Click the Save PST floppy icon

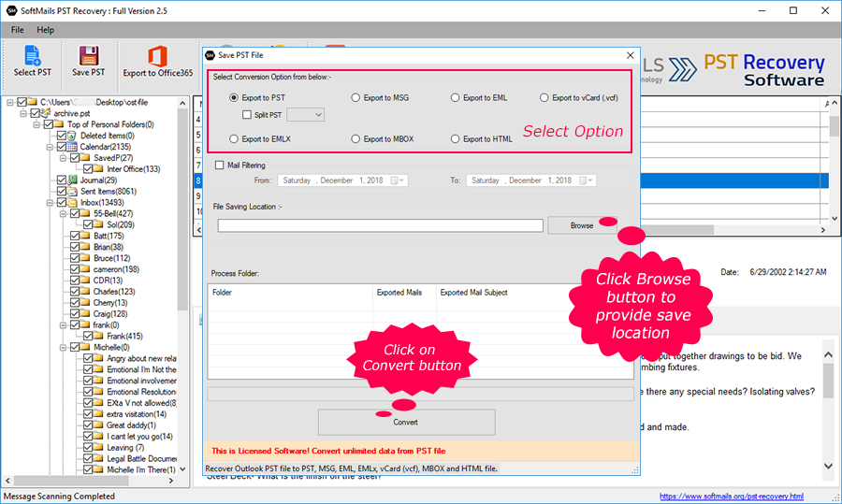point(89,56)
